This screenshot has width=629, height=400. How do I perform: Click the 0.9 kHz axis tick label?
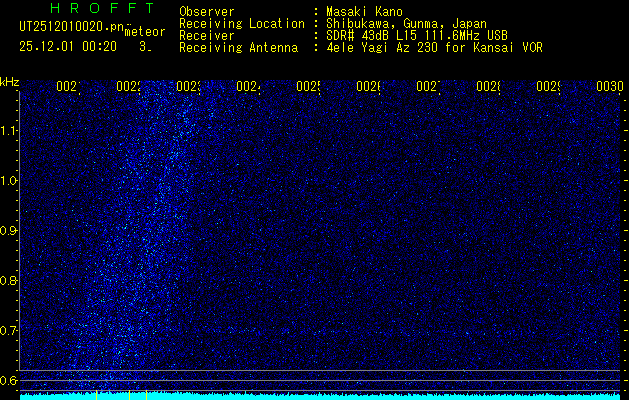[8, 231]
